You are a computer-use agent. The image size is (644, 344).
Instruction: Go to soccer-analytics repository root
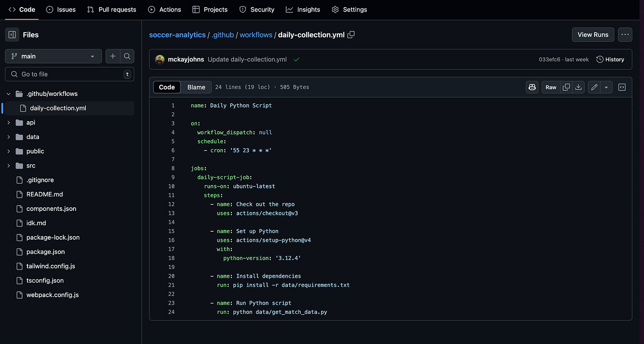click(x=177, y=34)
